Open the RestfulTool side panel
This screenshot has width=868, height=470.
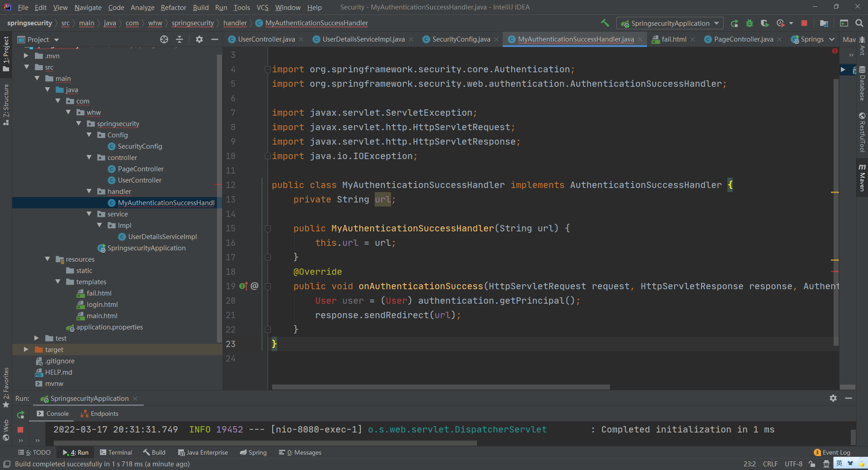pyautogui.click(x=862, y=132)
